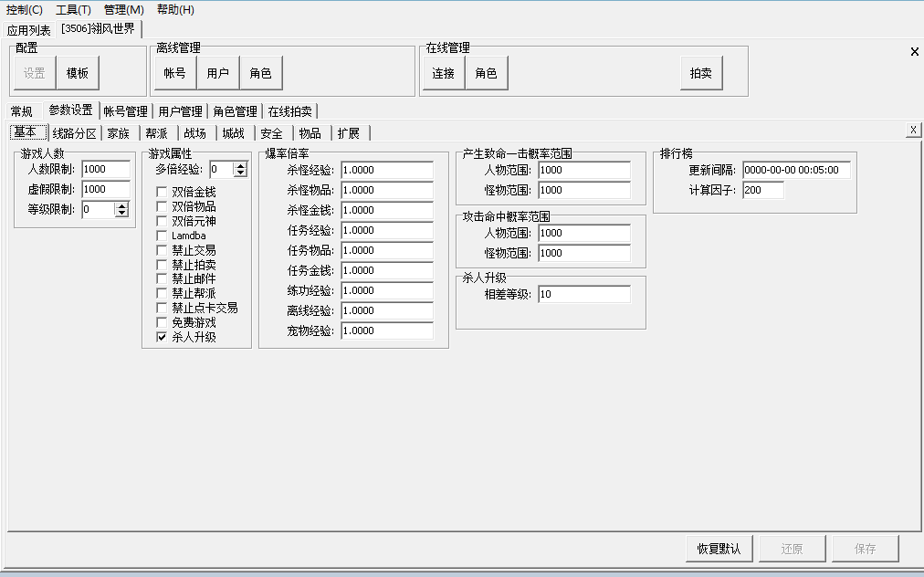The width and height of the screenshot is (924, 577).
Task: Click the 计算因子 input field
Action: [763, 190]
